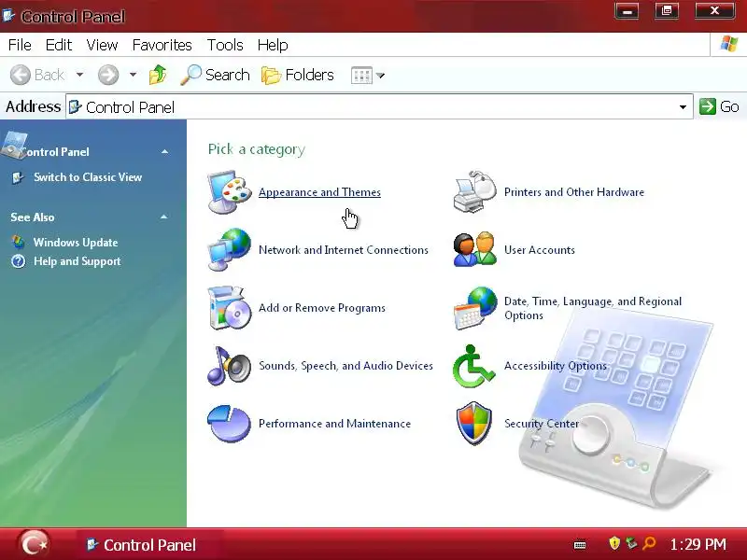Open Add or Remove Programs disc icon

[230, 308]
